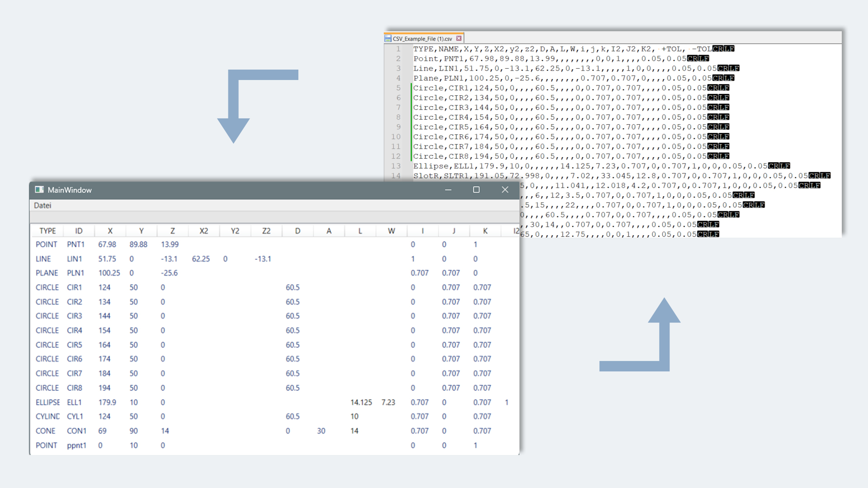Select the TYPE column header
The height and width of the screenshot is (488, 868).
click(x=47, y=231)
